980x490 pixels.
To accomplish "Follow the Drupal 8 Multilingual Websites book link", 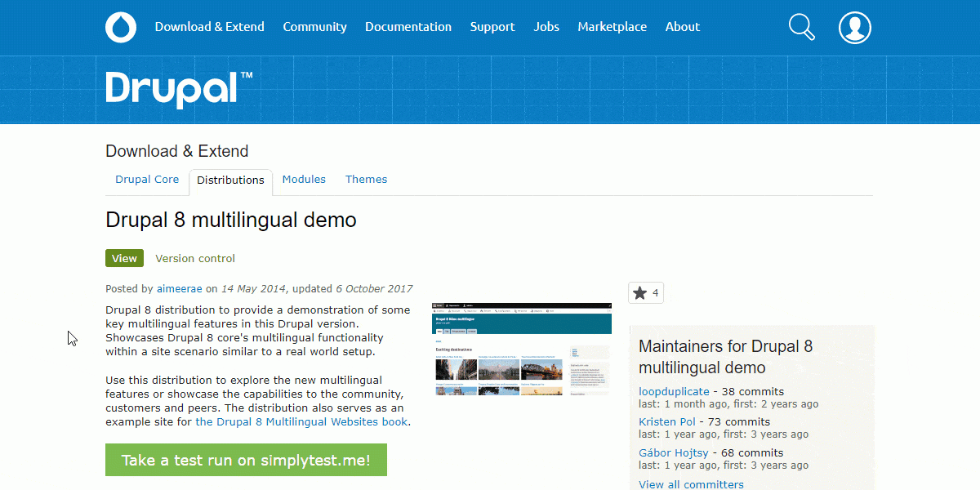I will click(x=301, y=422).
